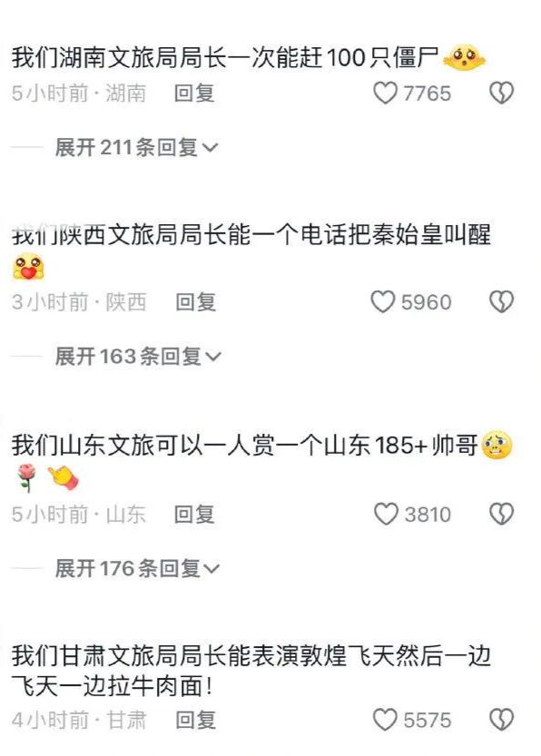Reply to the Shandong comment
The height and width of the screenshot is (756, 541).
194,515
